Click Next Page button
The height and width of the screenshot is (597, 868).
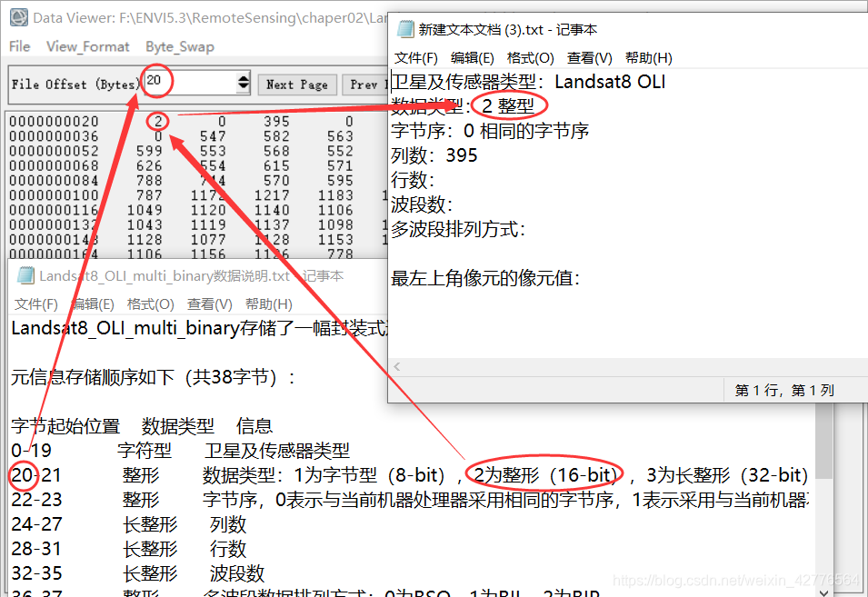coord(296,85)
